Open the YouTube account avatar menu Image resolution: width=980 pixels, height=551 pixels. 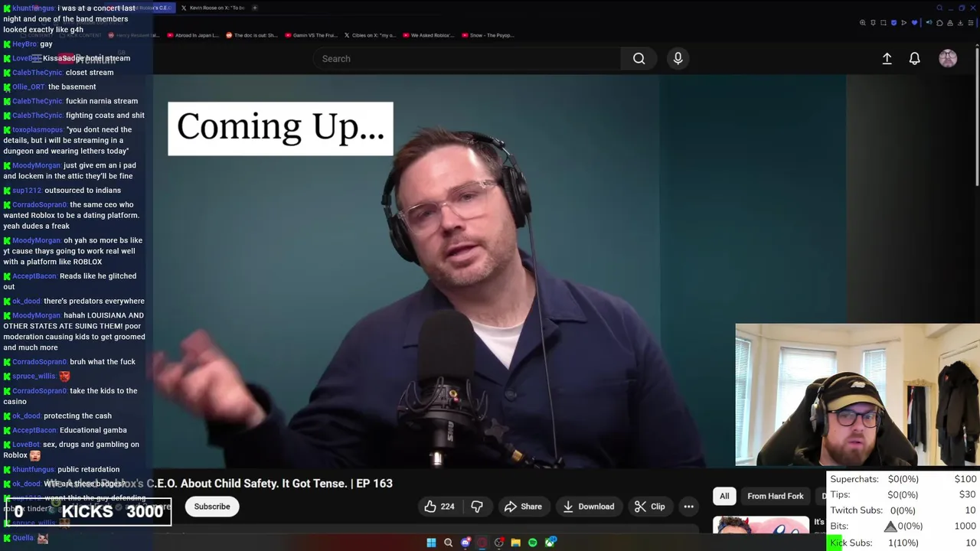[x=948, y=58]
